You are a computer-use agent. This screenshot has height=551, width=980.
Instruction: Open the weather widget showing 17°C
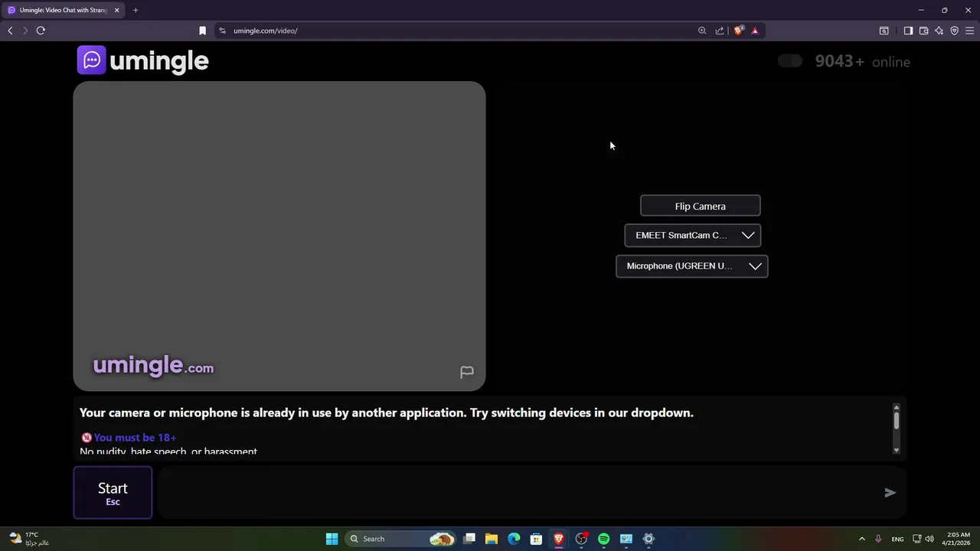[x=29, y=539]
